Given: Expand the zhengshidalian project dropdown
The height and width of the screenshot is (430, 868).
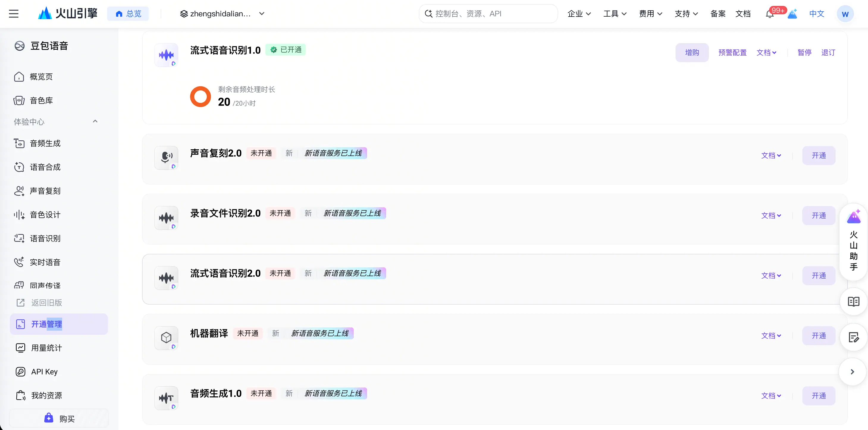Looking at the screenshot, I should [262, 14].
